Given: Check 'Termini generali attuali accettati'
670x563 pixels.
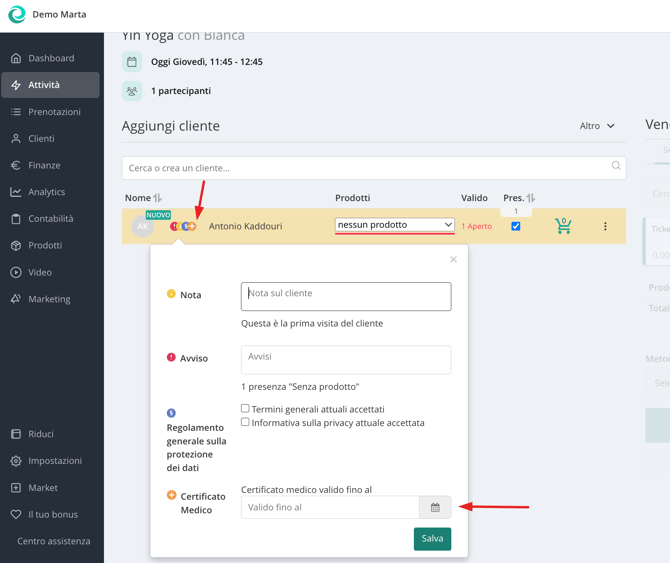Looking at the screenshot, I should coord(245,409).
